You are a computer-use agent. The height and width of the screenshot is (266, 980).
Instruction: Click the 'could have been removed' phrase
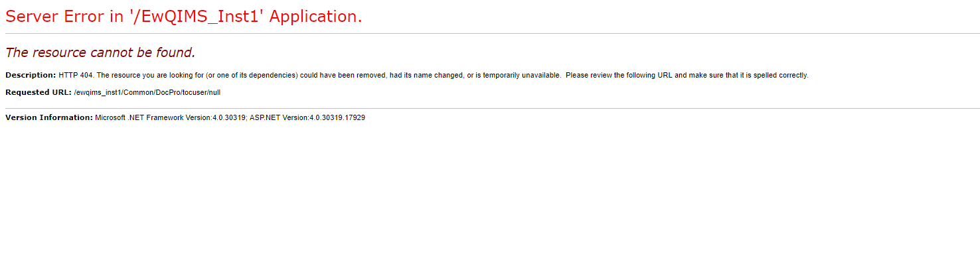(x=343, y=75)
